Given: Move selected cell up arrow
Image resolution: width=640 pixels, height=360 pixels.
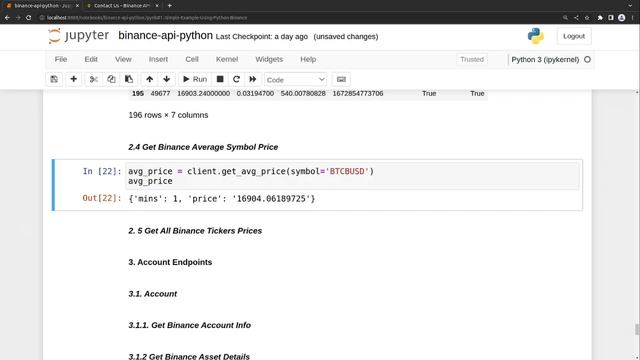Looking at the screenshot, I should [x=149, y=79].
